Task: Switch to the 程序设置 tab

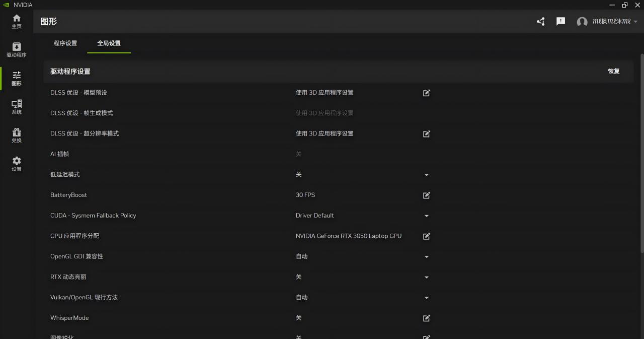Action: (65, 43)
